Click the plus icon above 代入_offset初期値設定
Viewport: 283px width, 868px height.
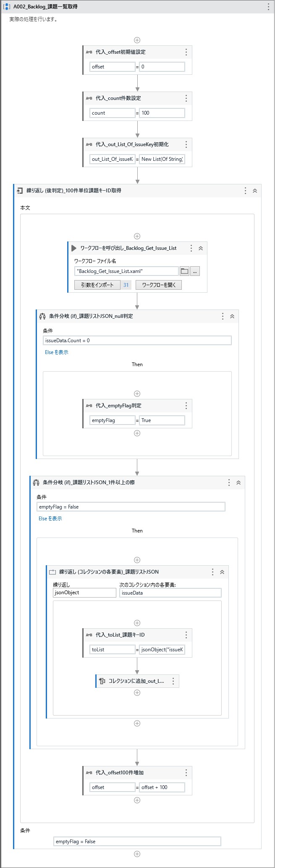point(137,41)
